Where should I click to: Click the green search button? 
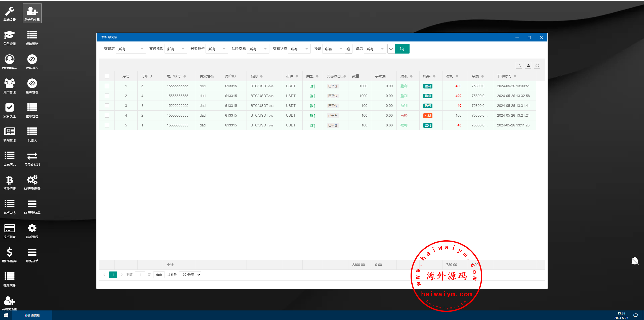pyautogui.click(x=402, y=49)
